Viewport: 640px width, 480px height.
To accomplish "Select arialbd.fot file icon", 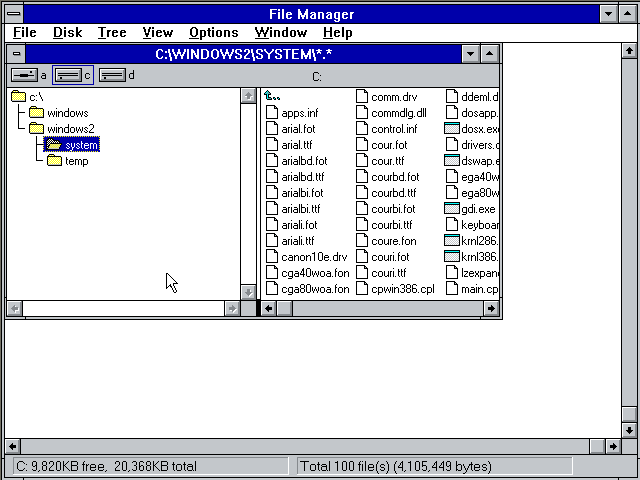I will 272,160.
